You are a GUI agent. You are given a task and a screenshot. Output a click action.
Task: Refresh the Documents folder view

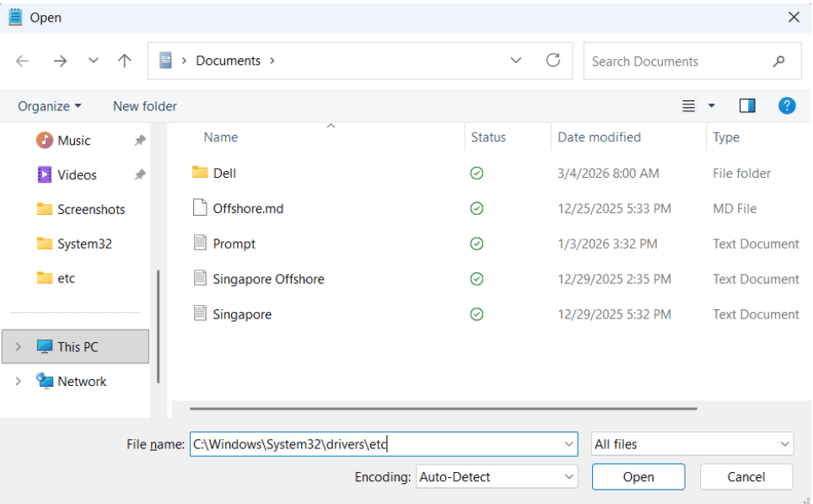[553, 61]
